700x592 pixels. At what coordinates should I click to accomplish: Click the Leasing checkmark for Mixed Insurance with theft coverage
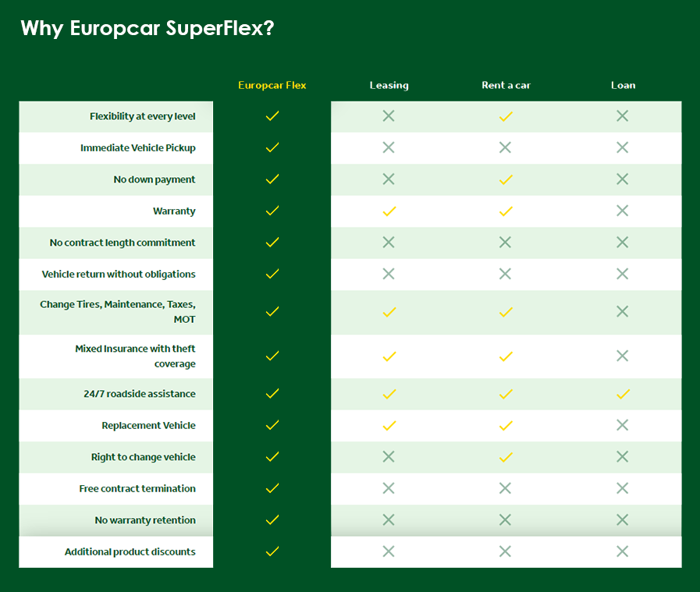(389, 356)
